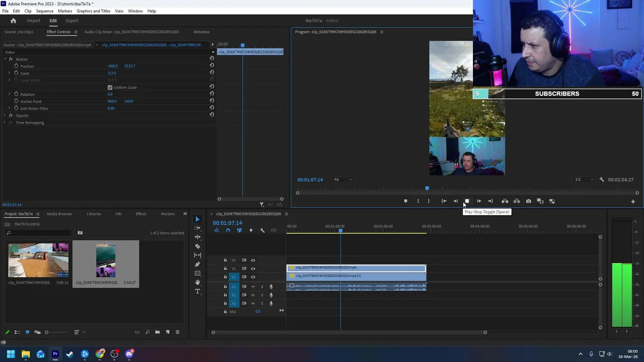The image size is (644, 362).
Task: Click Mark In in Program monitor
Action: click(x=418, y=201)
